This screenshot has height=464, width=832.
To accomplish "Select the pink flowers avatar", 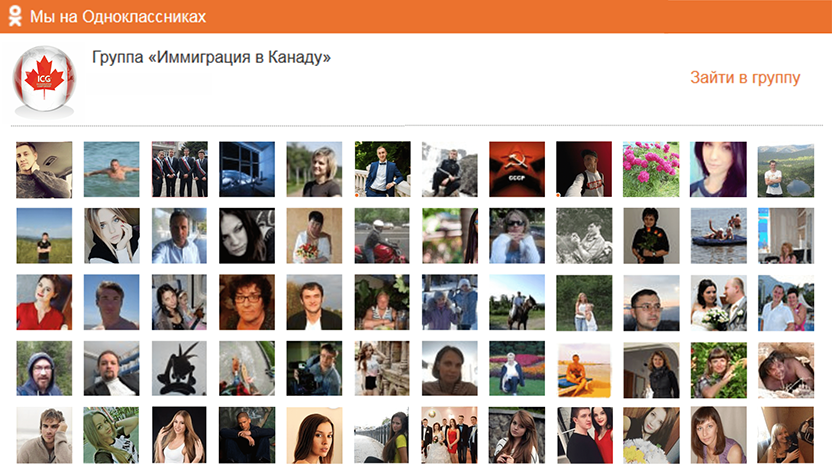I will 651,169.
